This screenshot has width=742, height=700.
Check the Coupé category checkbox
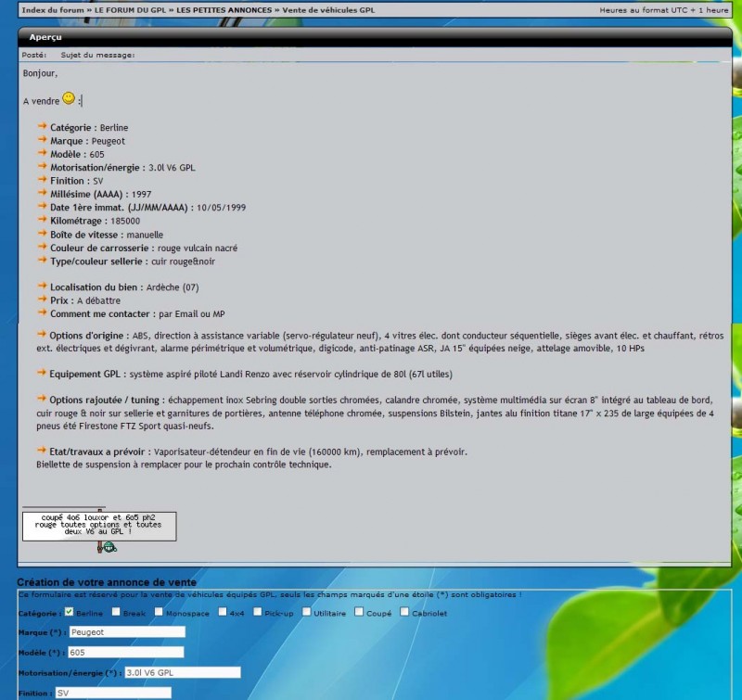(x=359, y=612)
